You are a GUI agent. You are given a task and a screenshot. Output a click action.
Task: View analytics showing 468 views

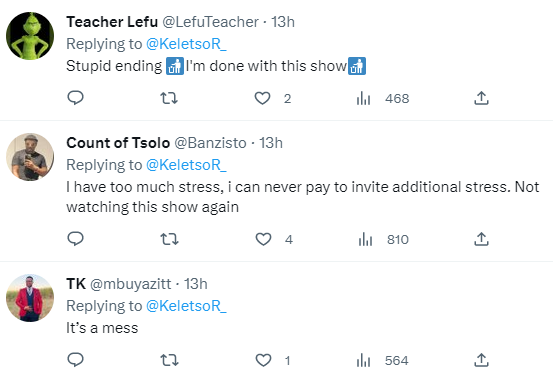pyautogui.click(x=383, y=98)
